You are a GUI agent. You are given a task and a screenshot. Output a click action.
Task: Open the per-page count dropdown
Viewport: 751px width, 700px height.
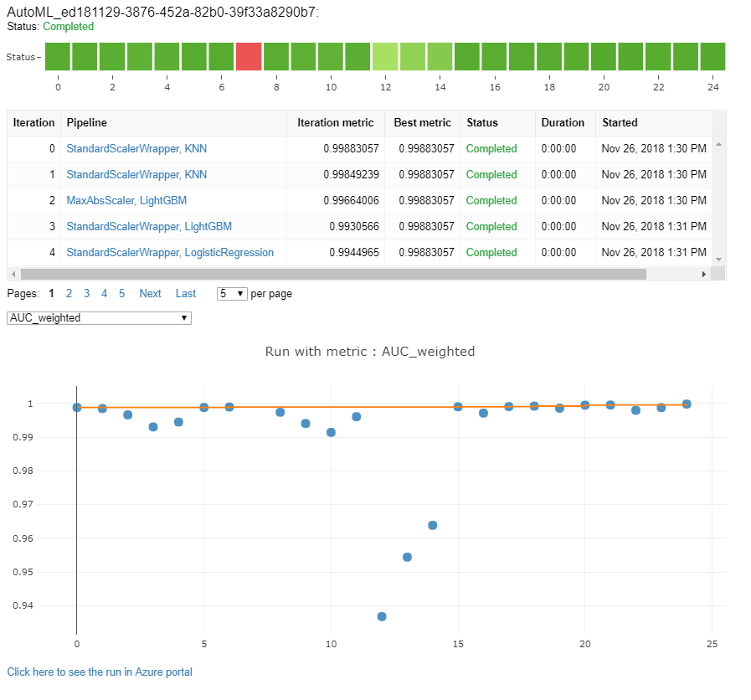tap(231, 293)
